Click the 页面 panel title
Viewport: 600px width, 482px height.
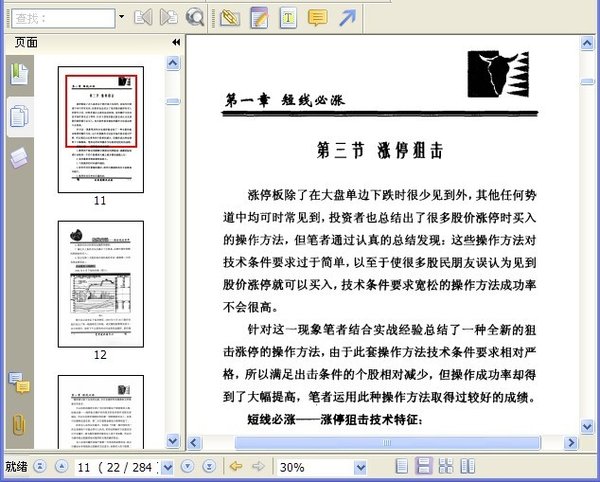[26, 42]
